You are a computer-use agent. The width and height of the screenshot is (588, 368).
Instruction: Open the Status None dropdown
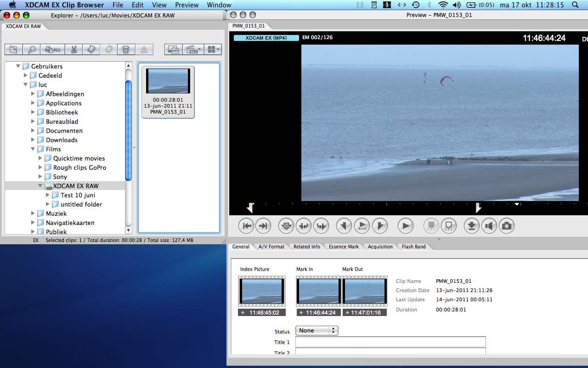[317, 331]
